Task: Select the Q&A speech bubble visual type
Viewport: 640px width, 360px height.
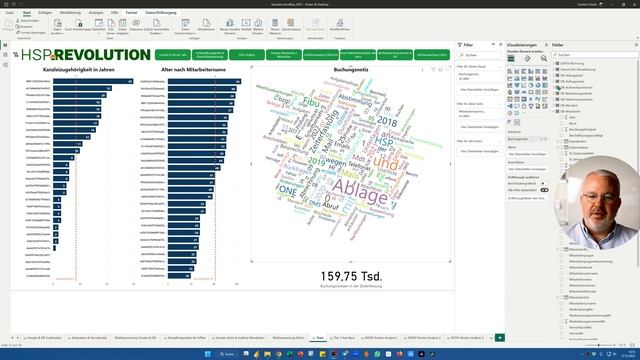Action: click(x=517, y=106)
